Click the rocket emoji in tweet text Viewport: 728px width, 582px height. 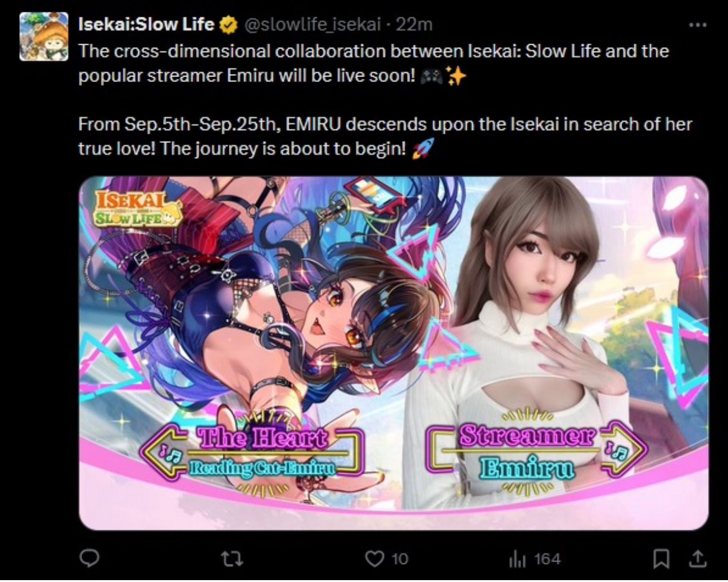(x=423, y=149)
